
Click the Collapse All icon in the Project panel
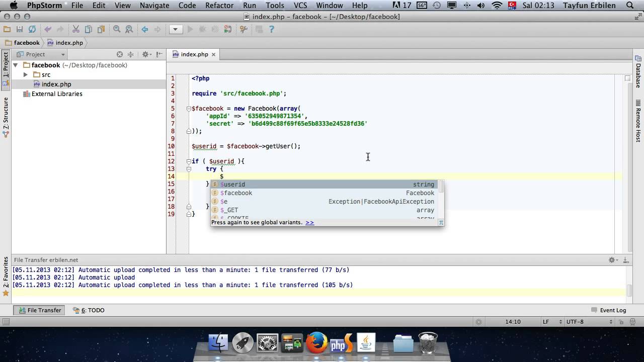coord(130,54)
